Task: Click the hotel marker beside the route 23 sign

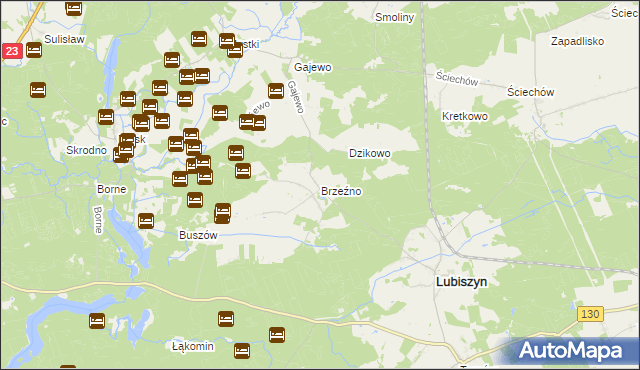Action: coord(34,50)
